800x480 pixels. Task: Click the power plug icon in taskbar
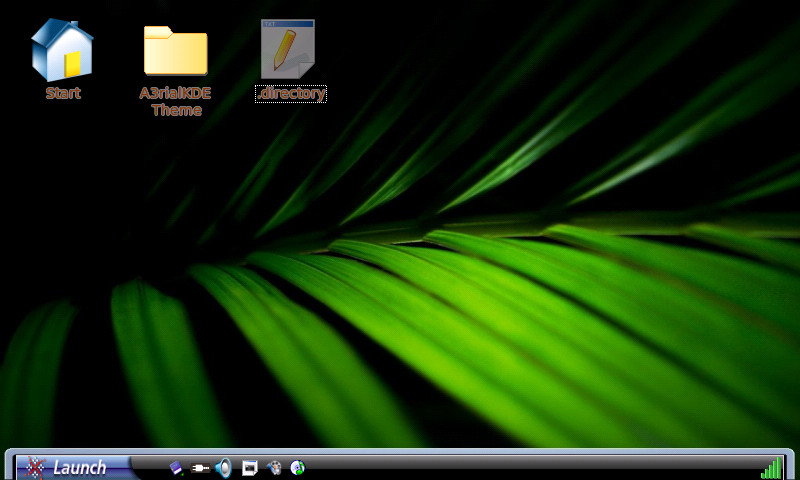click(x=200, y=467)
